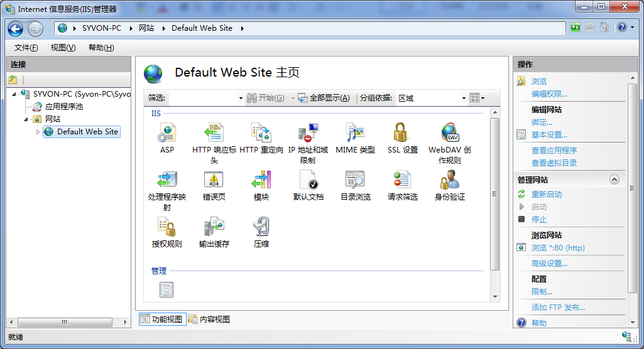Click 编辑权限... link
Image resolution: width=644 pixels, height=349 pixels.
click(x=549, y=94)
